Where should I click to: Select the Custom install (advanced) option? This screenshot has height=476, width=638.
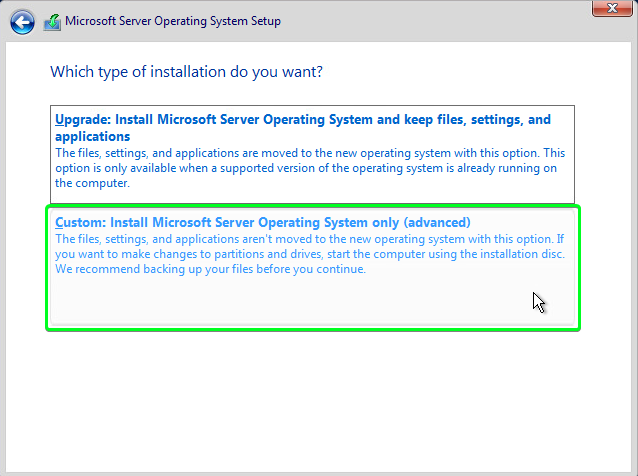point(312,268)
